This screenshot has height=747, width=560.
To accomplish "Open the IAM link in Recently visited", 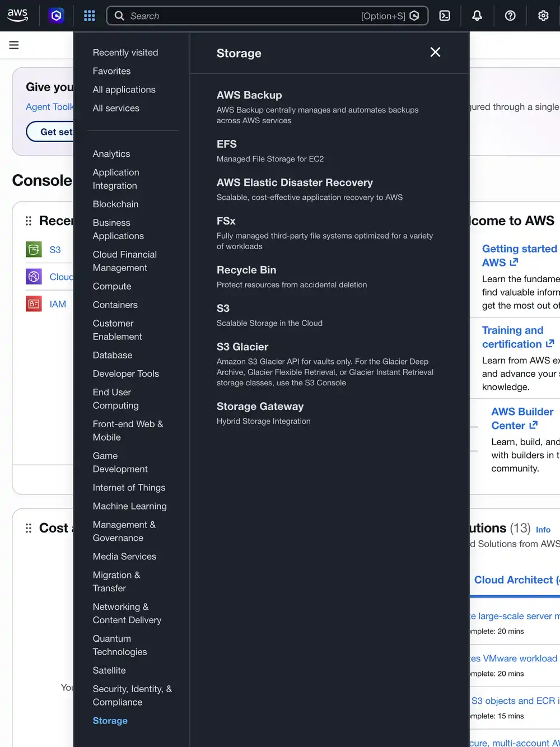I will (58, 304).
